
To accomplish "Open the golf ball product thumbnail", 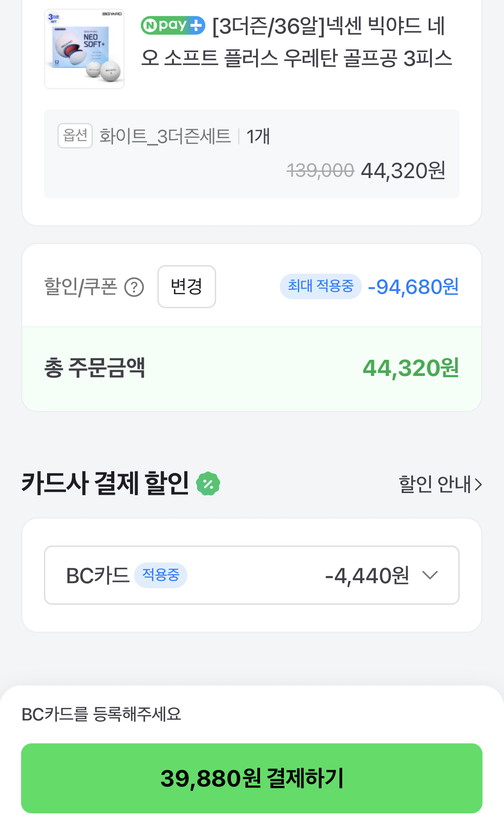I will [x=84, y=49].
